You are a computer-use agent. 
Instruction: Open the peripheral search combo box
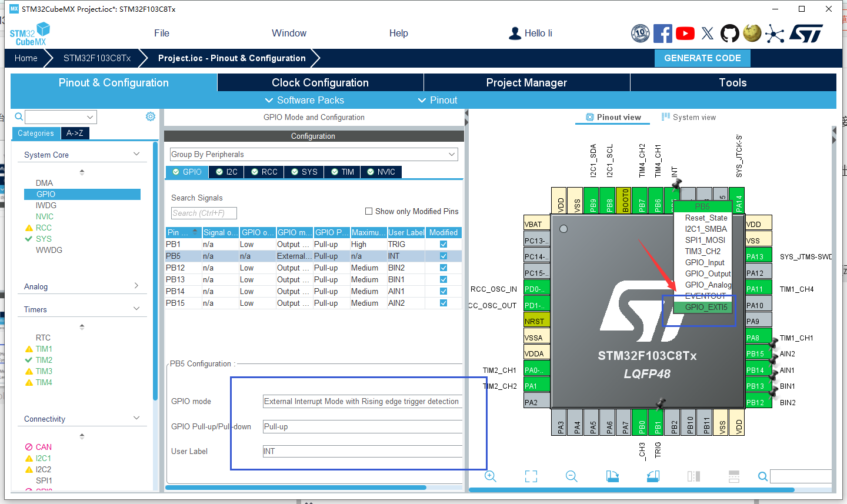pos(61,116)
